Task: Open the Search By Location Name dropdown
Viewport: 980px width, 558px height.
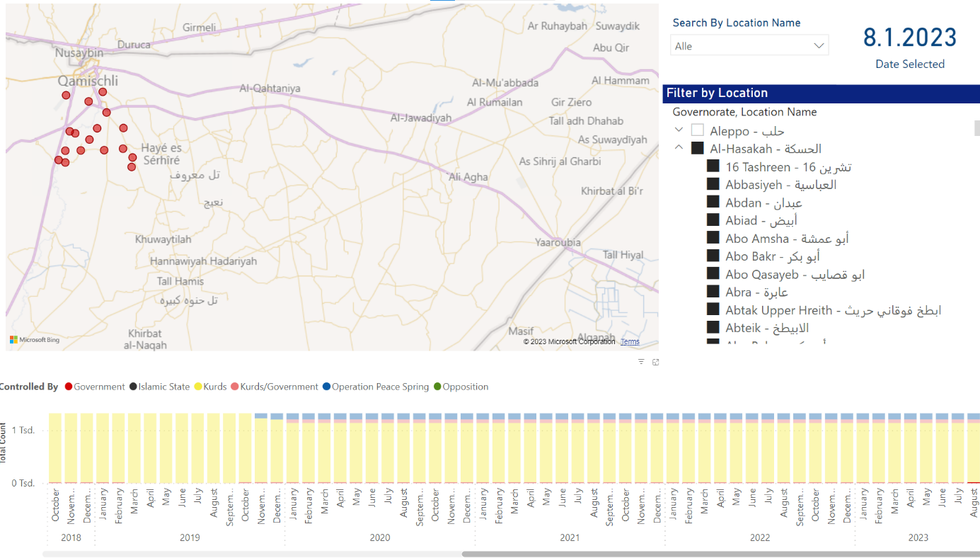Action: coord(749,46)
